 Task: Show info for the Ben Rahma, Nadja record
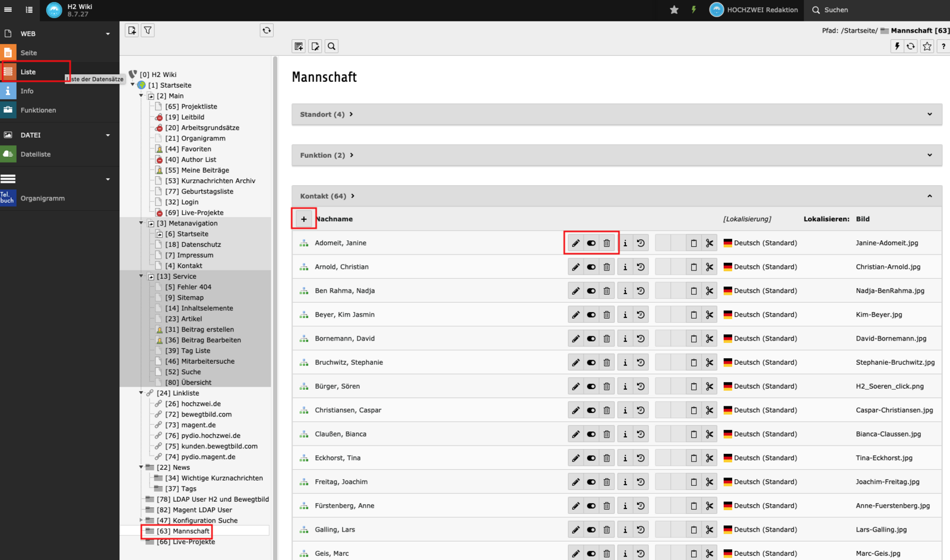point(625,291)
